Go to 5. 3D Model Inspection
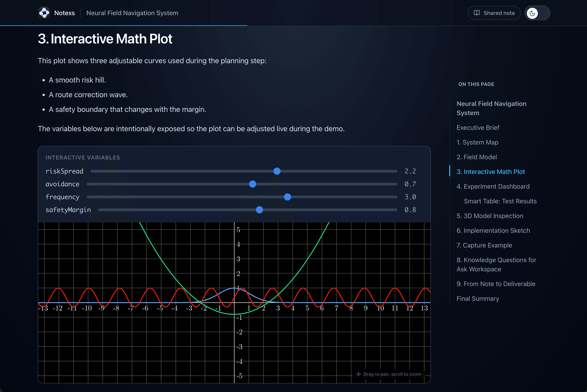The width and height of the screenshot is (587, 392). point(490,216)
